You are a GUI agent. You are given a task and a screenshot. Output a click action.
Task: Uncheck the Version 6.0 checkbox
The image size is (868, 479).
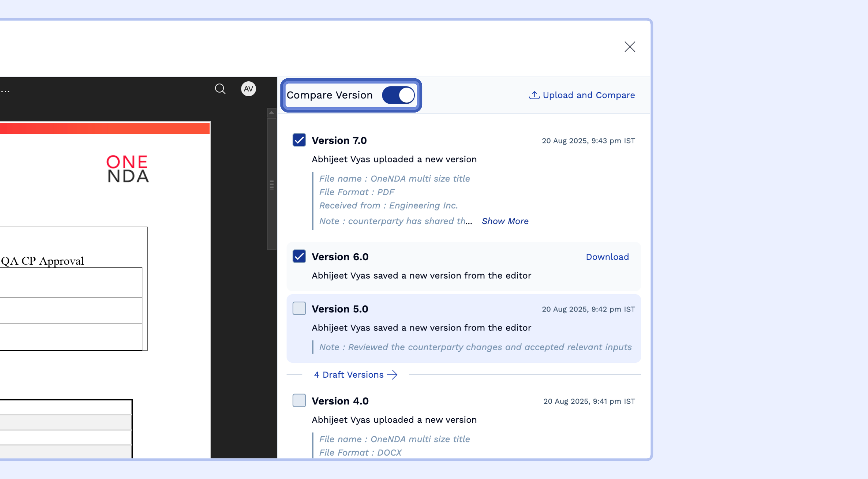click(x=299, y=256)
